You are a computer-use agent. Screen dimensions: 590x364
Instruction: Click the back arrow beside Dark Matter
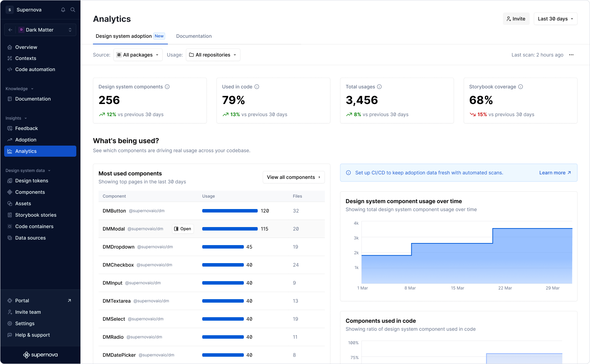point(10,30)
